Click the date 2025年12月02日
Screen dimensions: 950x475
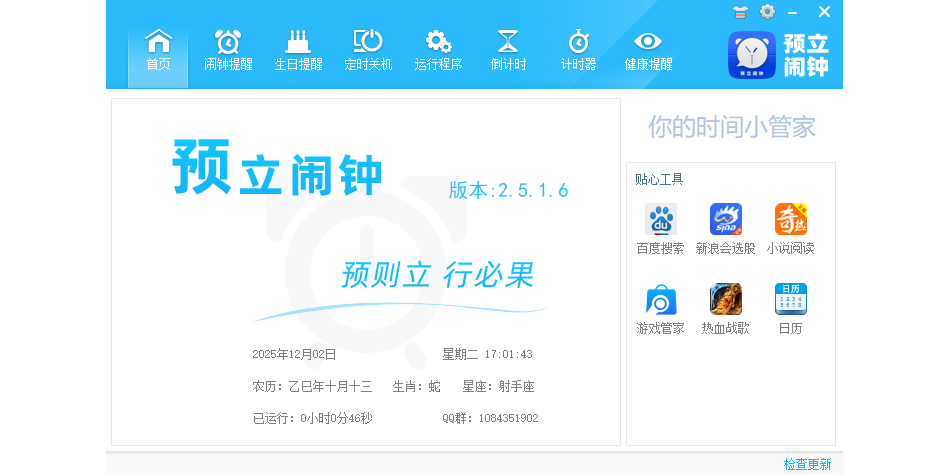(x=294, y=354)
